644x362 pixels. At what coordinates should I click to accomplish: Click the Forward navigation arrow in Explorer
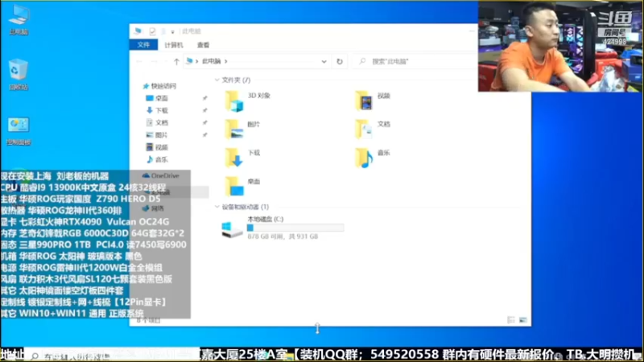pos(154,62)
